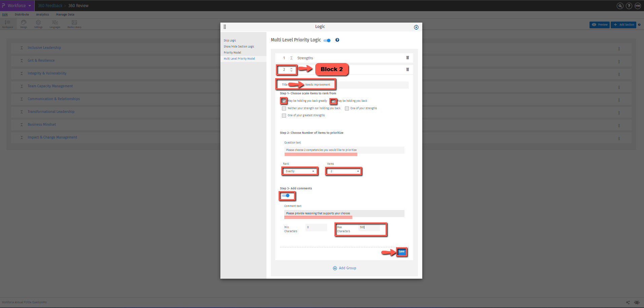
Task: Open the Items count dropdown
Action: point(343,171)
